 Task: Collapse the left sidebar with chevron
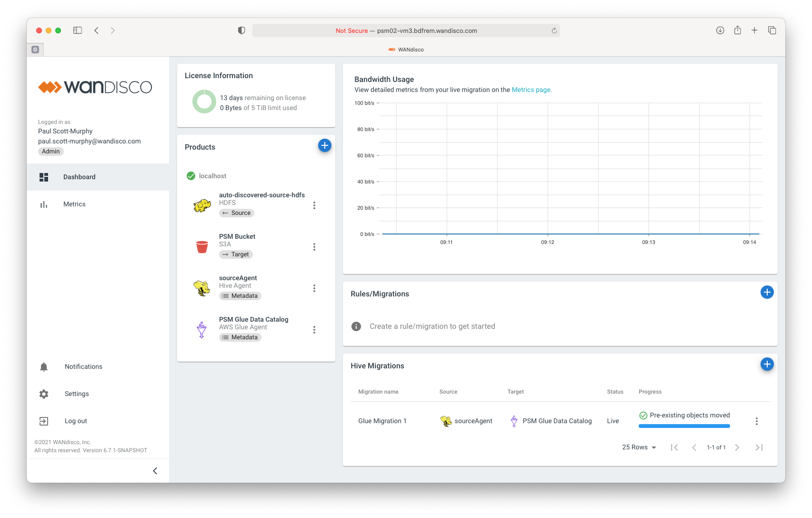coord(155,471)
